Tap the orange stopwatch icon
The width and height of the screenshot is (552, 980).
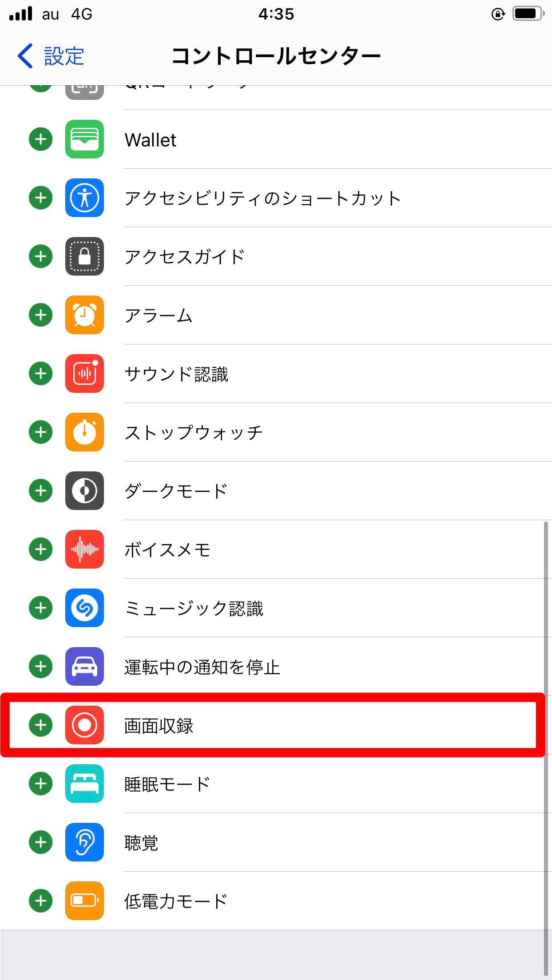point(84,432)
